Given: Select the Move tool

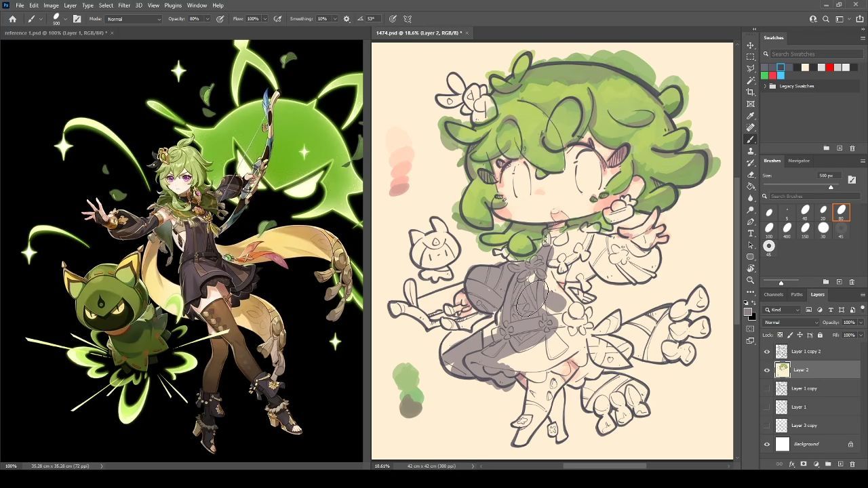Looking at the screenshot, I should 751,45.
